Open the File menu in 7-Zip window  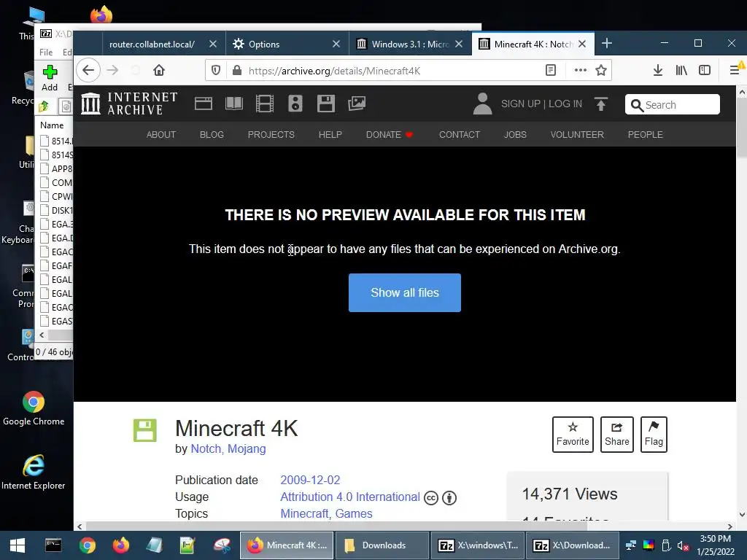[x=46, y=52]
